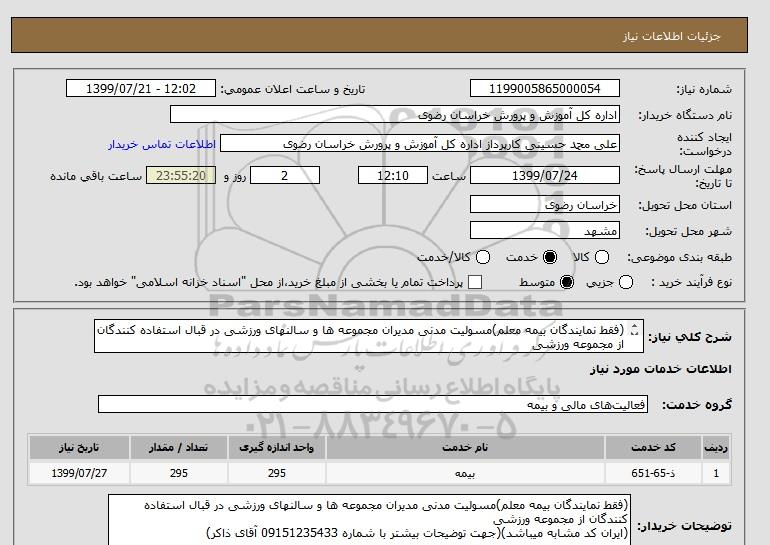Screen dimensions: 770x545
Task: Click the row number cell 1
Action: tap(716, 473)
